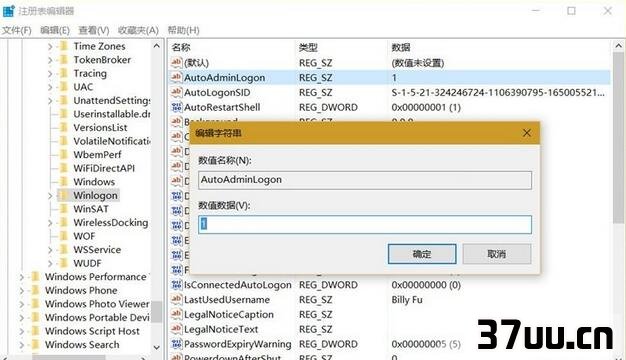Viewport: 626px width, 360px height.
Task: Click the LegalNoticeText string value icon
Action: pos(176,329)
